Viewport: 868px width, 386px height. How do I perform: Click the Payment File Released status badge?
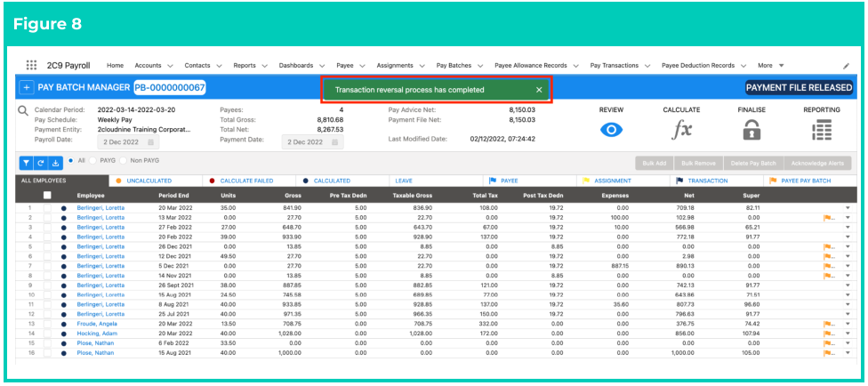coord(799,87)
